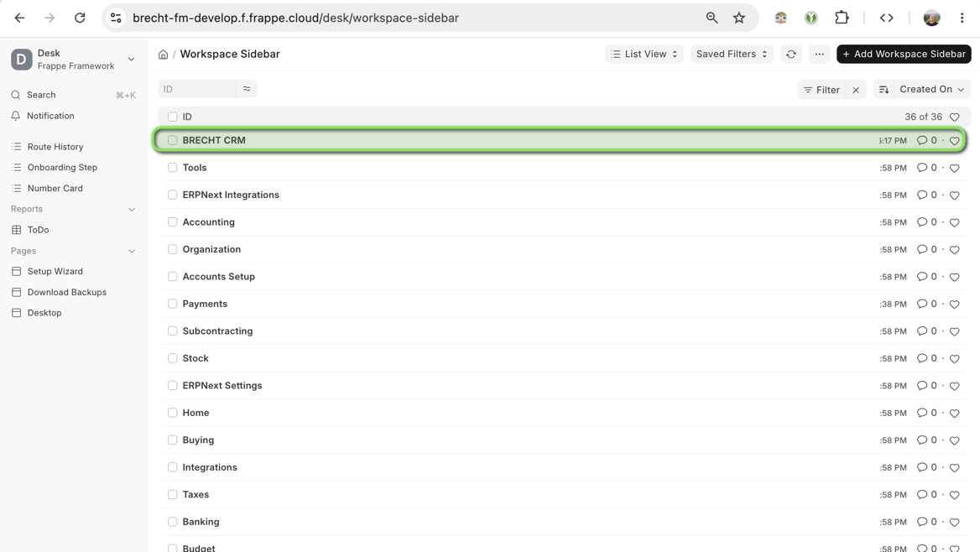Clear filters with the X icon
Viewport: 980px width, 552px height.
(x=856, y=90)
